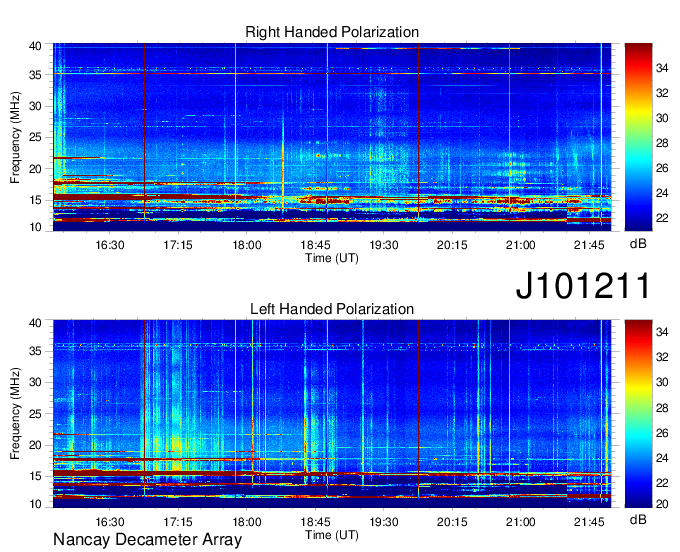The image size is (680, 552).
Task: Click the 30 MHz tick of Right Handed plot
Action: click(x=35, y=106)
